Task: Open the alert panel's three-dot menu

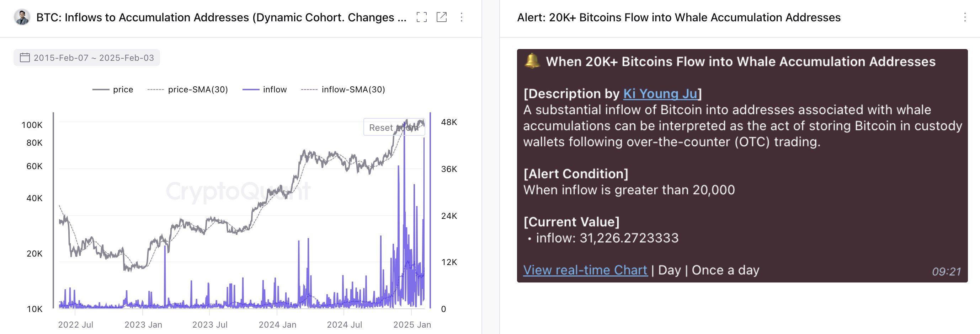Action: [x=965, y=17]
